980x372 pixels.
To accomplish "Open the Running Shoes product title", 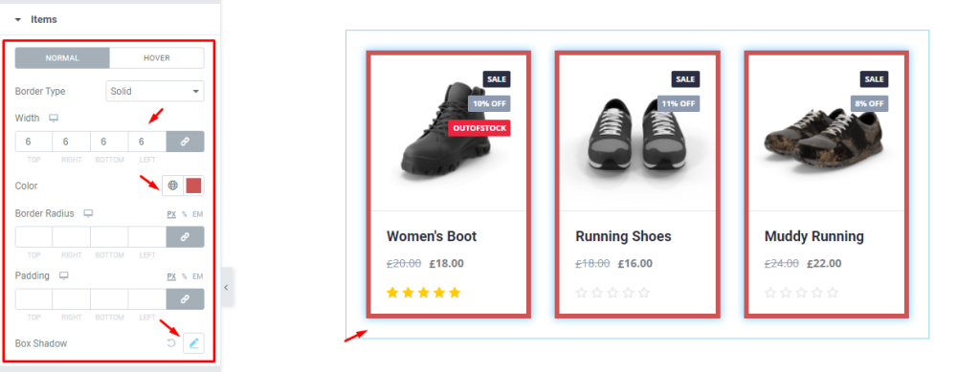I will pos(623,236).
